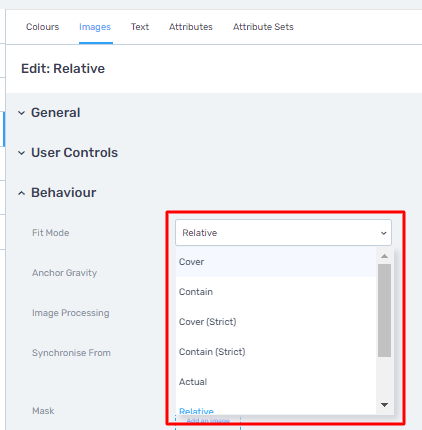Switch to the Text tab

140,27
